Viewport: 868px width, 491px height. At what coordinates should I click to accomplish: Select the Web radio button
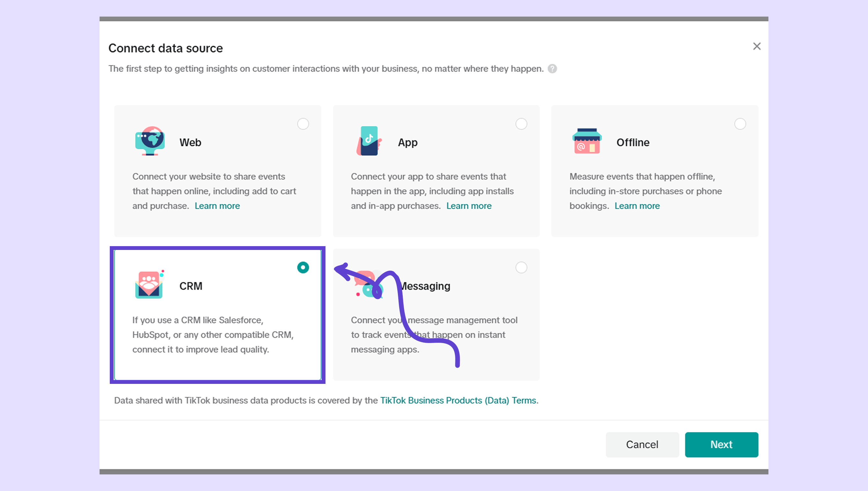pos(303,124)
